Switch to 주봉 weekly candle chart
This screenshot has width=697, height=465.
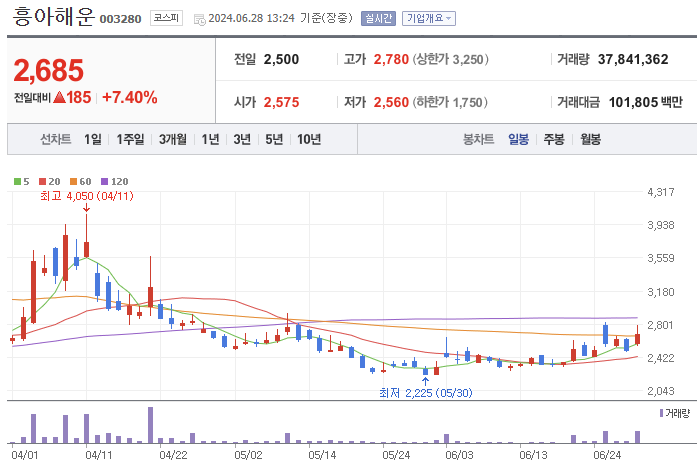(x=553, y=139)
